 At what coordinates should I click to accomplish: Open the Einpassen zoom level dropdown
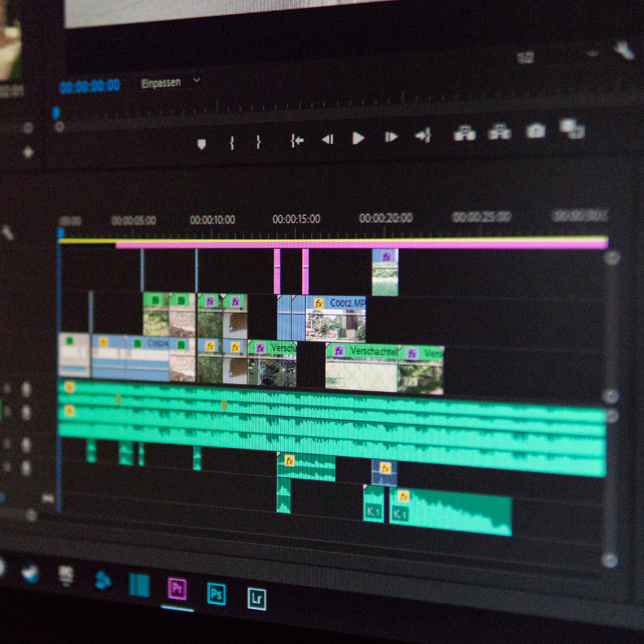coord(171,83)
